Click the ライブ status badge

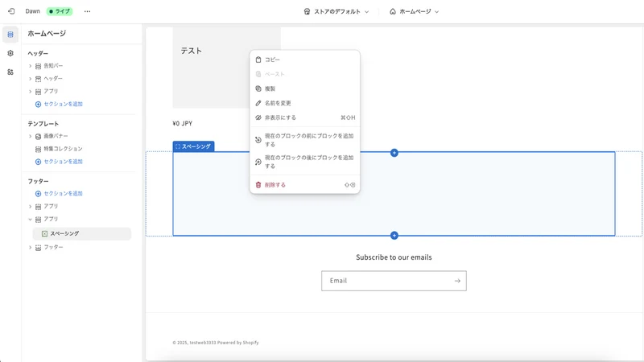(x=60, y=11)
